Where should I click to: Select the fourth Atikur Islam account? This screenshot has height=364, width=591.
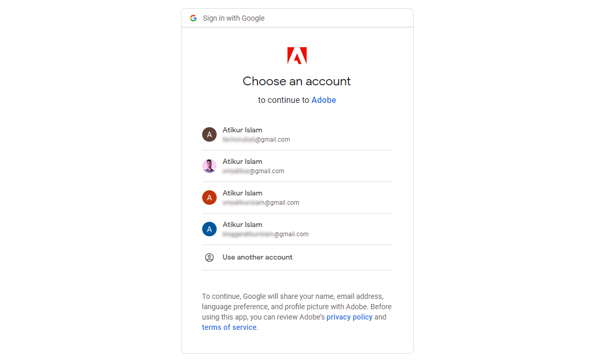(297, 229)
